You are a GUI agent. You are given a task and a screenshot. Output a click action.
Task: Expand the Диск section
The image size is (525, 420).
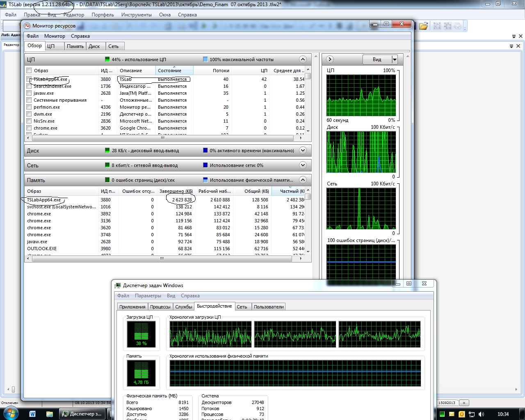(303, 151)
